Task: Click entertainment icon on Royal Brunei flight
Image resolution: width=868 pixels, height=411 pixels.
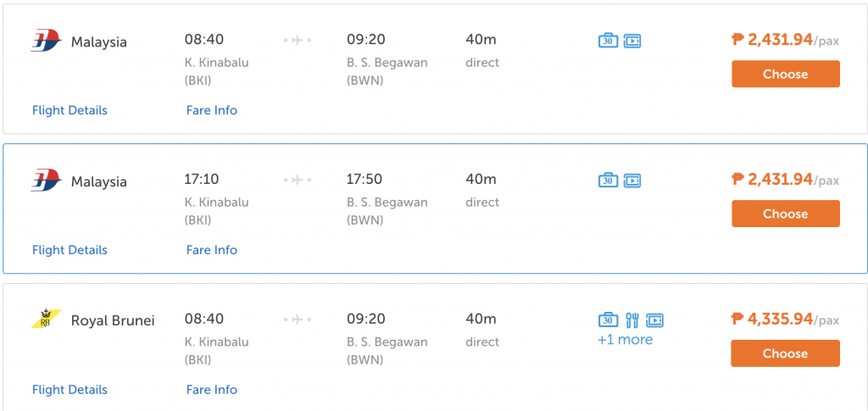Action: pyautogui.click(x=654, y=320)
